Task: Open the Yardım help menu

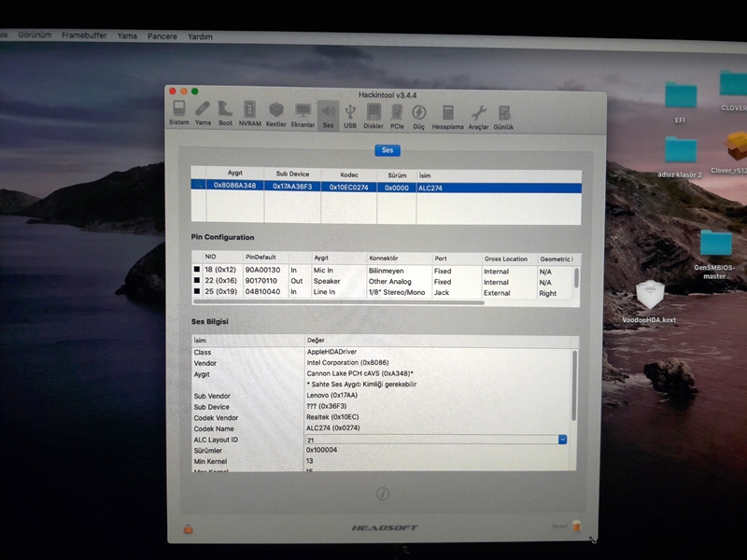Action: tap(200, 36)
